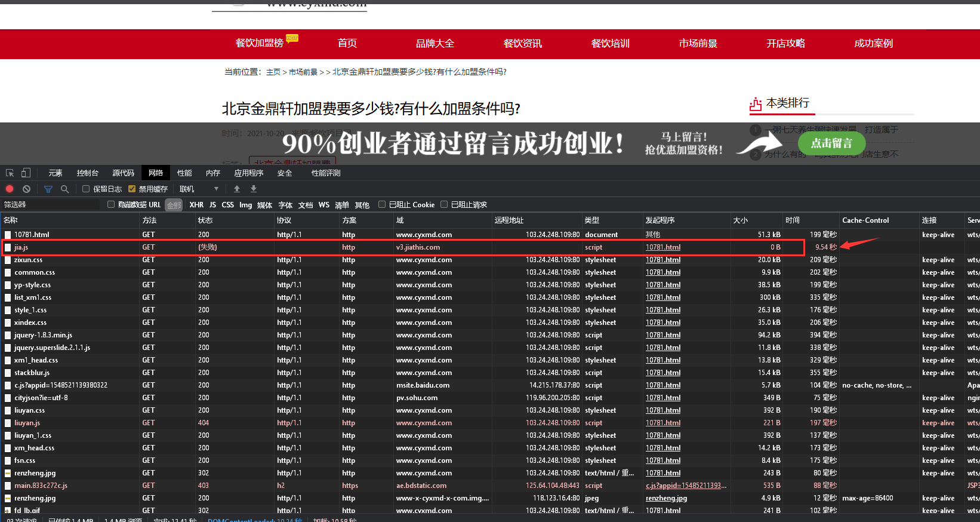The width and height of the screenshot is (980, 522).
Task: Click the file icon of the jia.js row
Action: [8, 247]
